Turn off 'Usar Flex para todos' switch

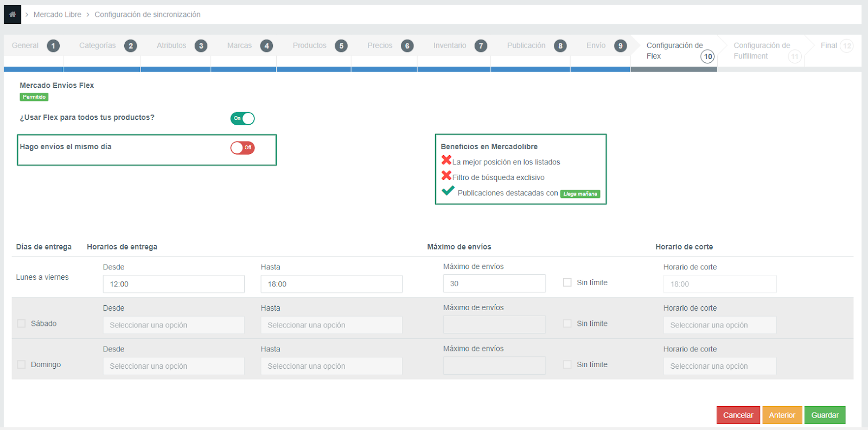click(x=242, y=119)
